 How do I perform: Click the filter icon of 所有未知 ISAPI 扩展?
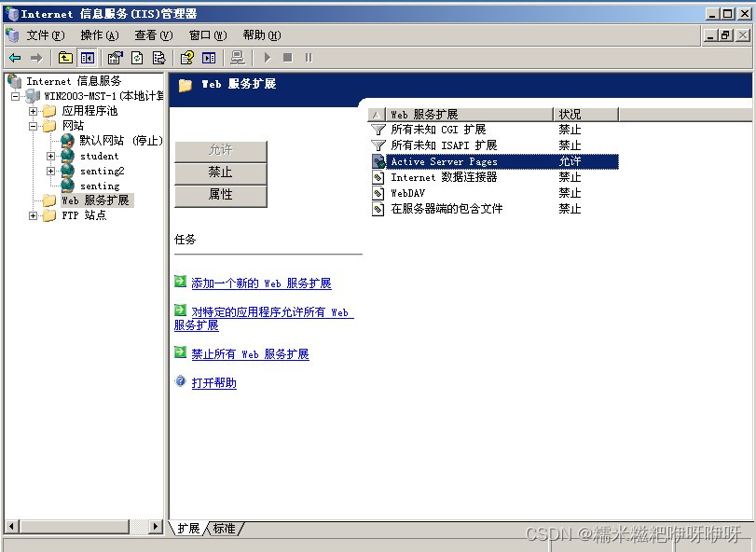click(x=378, y=145)
